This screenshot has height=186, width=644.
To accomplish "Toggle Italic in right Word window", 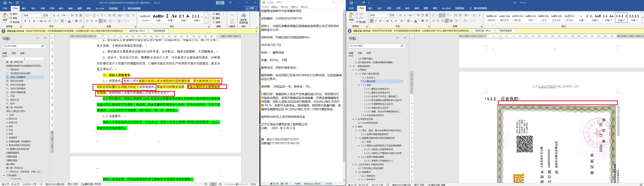I will point(376,21).
